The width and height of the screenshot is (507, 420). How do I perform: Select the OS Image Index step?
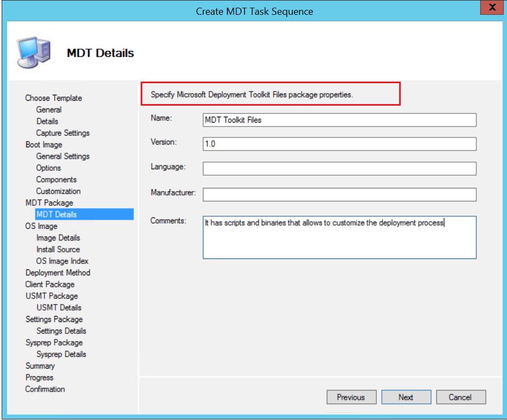click(62, 261)
